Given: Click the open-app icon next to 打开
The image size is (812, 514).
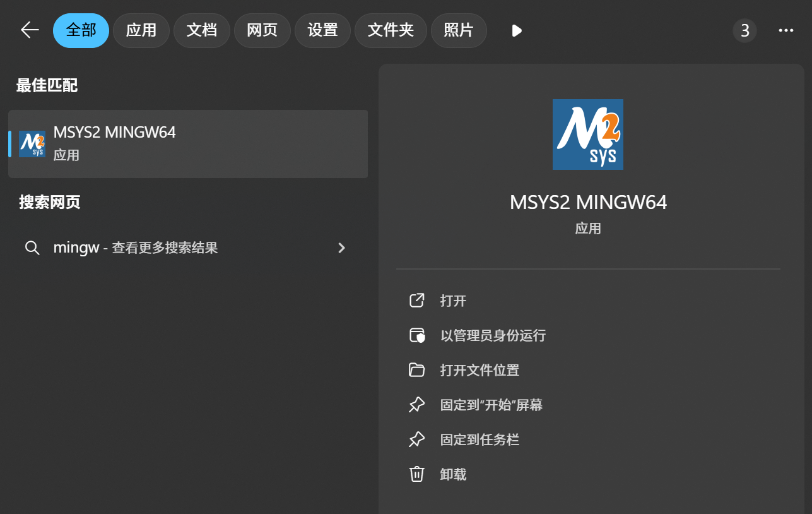Looking at the screenshot, I should pyautogui.click(x=416, y=301).
